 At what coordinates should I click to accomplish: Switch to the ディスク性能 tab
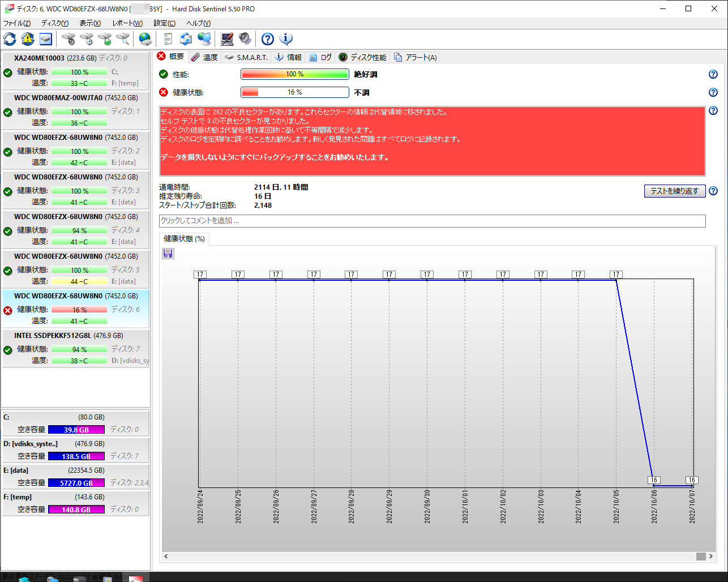pos(363,57)
